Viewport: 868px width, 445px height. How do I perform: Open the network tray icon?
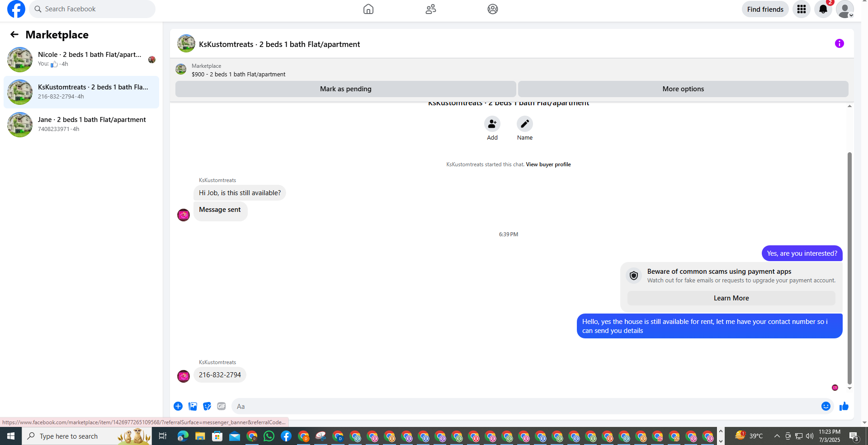click(799, 436)
